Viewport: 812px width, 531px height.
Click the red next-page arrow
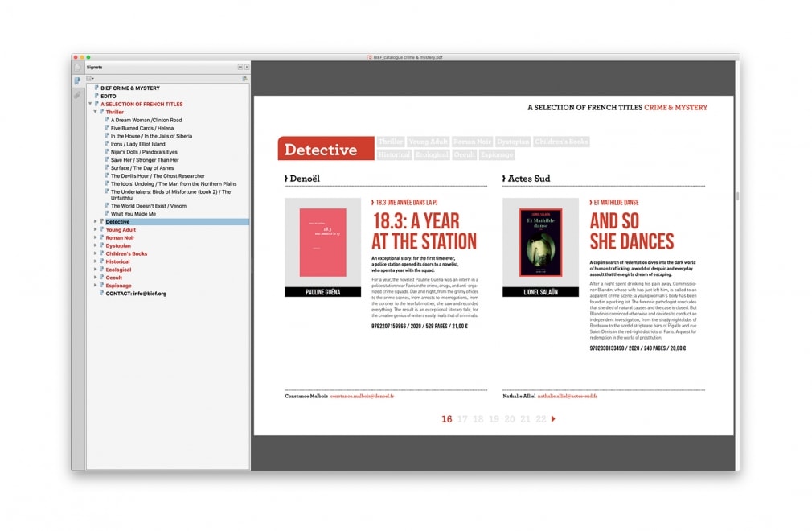(x=552, y=419)
